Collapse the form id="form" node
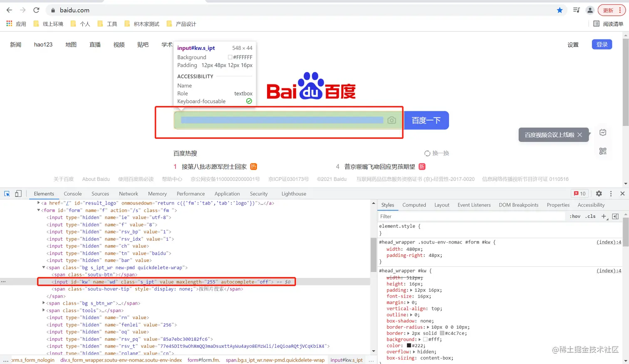Image resolution: width=629 pixels, height=364 pixels. point(39,210)
